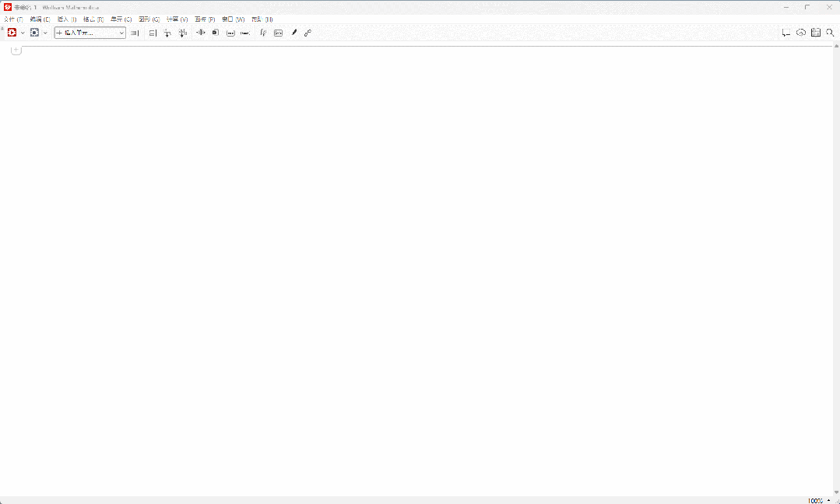
Task: Open the 格式 (R) menu
Action: pos(93,19)
